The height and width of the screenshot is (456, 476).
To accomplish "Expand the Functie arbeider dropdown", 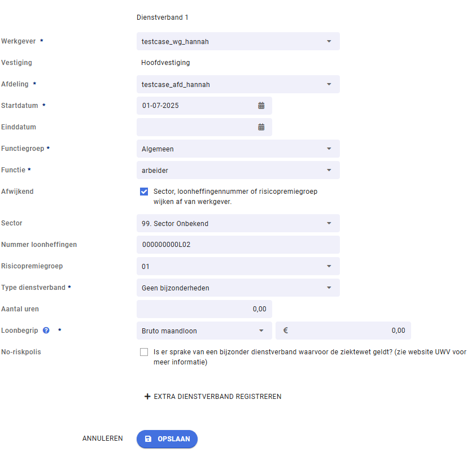I will (238, 170).
